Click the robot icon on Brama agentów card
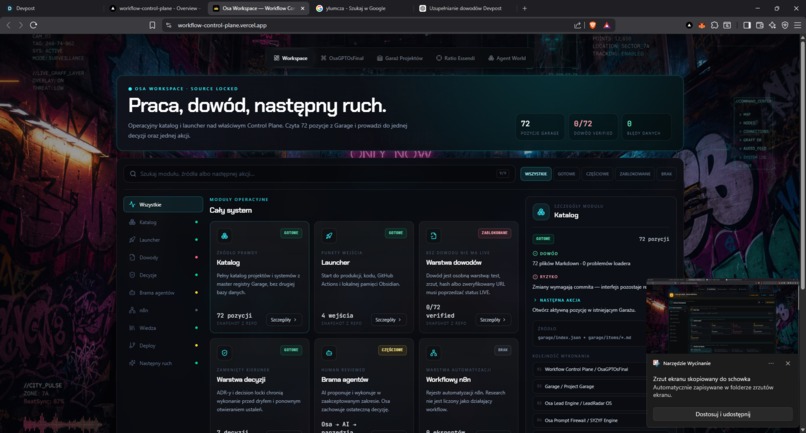The height and width of the screenshot is (433, 806). tap(329, 353)
